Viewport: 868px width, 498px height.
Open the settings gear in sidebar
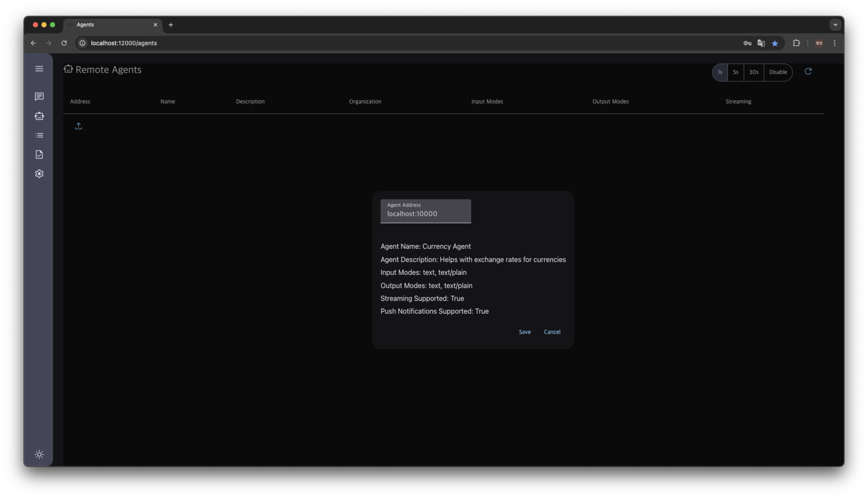39,174
